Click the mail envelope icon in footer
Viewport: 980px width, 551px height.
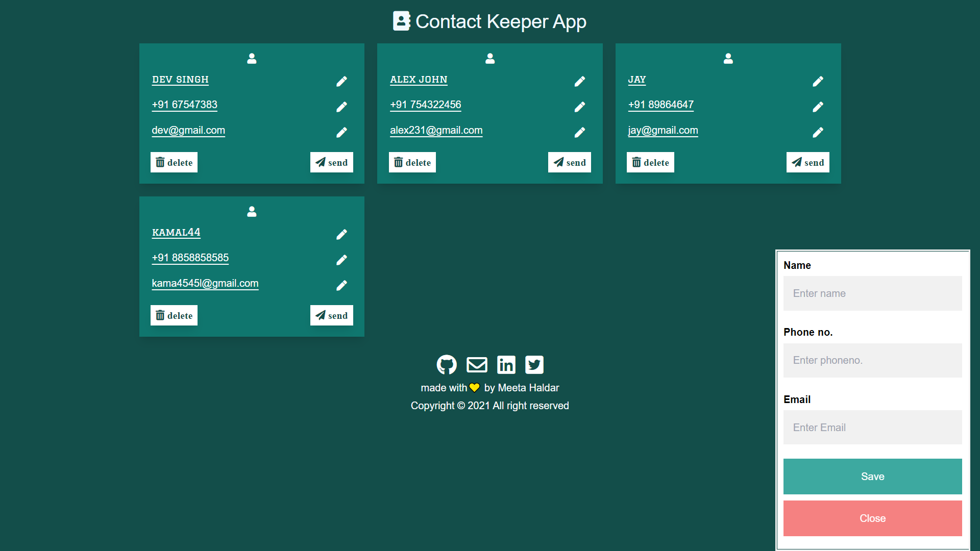tap(477, 365)
